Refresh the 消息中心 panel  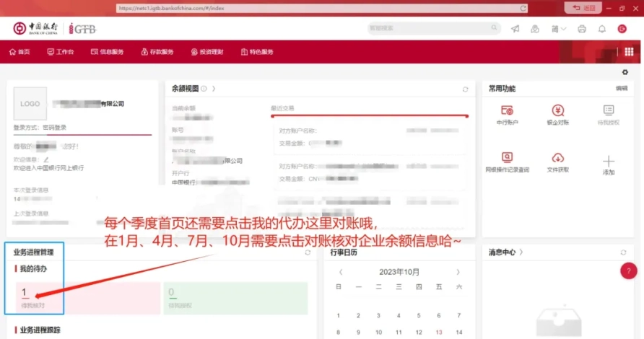coord(623,252)
